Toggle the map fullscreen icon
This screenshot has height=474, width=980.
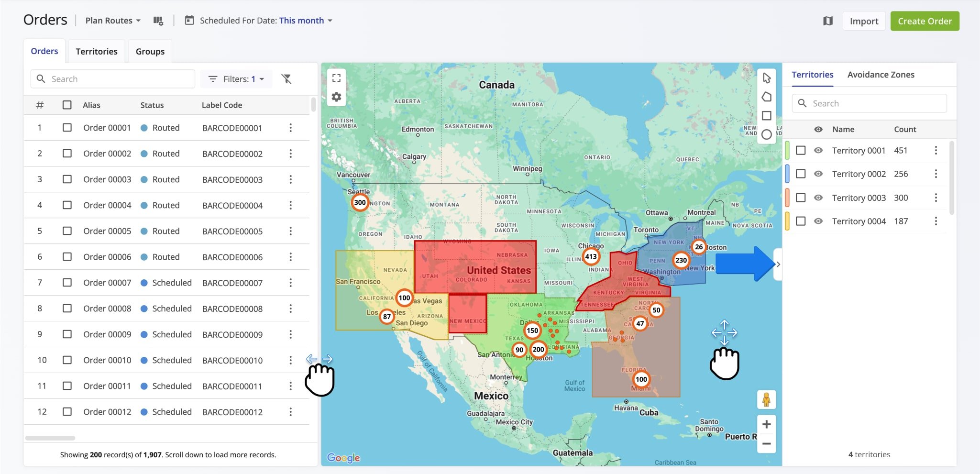coord(337,78)
